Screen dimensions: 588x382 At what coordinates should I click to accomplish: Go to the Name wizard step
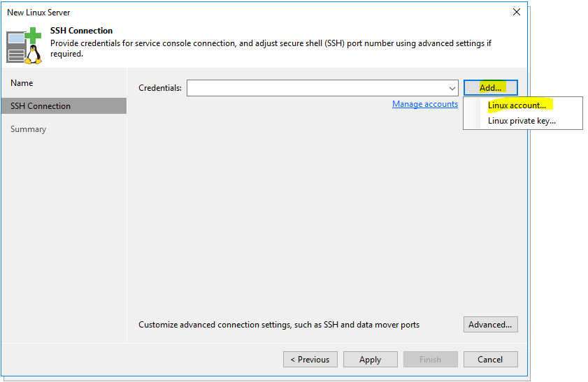(x=22, y=83)
